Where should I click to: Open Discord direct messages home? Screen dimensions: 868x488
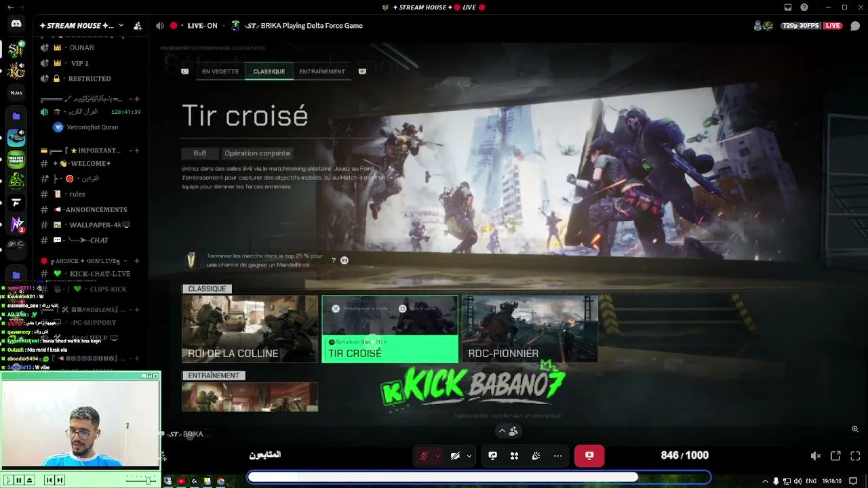(x=16, y=24)
